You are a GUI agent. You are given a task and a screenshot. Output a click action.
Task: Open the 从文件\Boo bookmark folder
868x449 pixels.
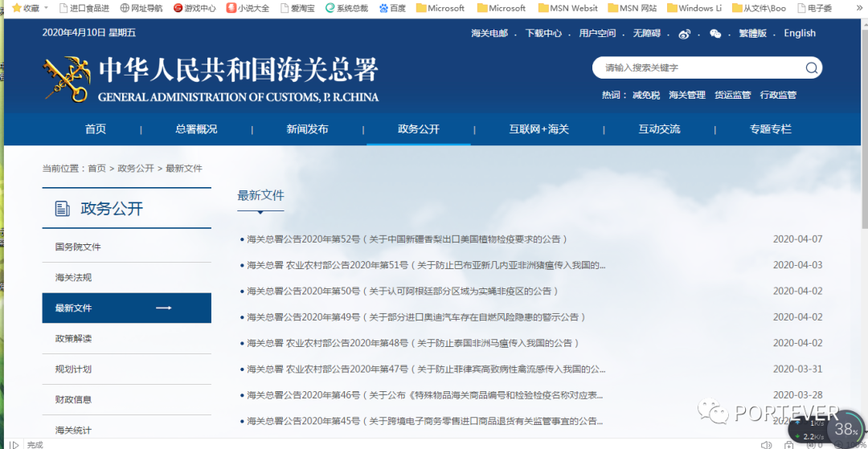pos(759,8)
